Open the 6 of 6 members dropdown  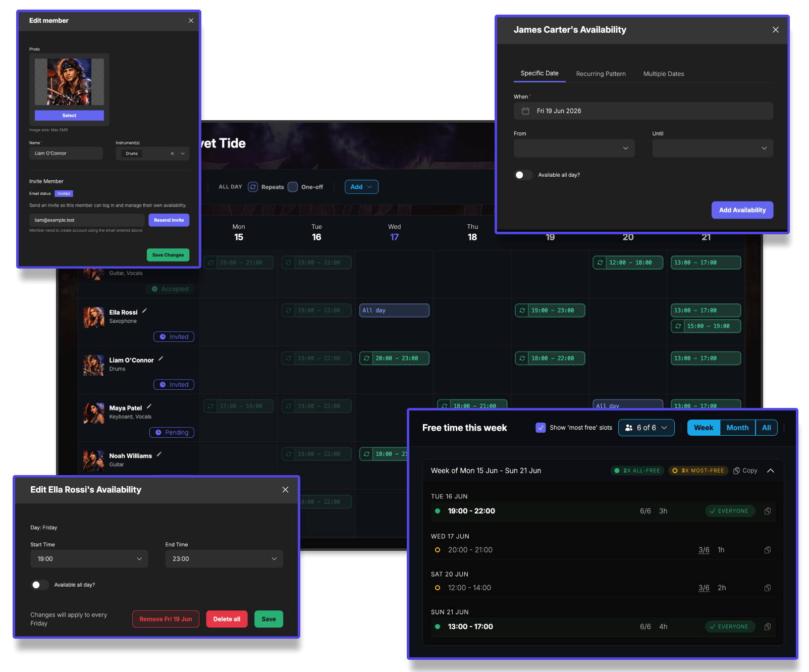coord(646,428)
